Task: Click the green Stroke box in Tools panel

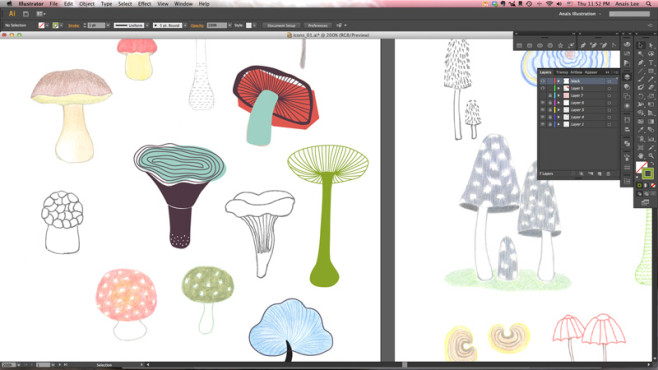Action: tap(648, 173)
